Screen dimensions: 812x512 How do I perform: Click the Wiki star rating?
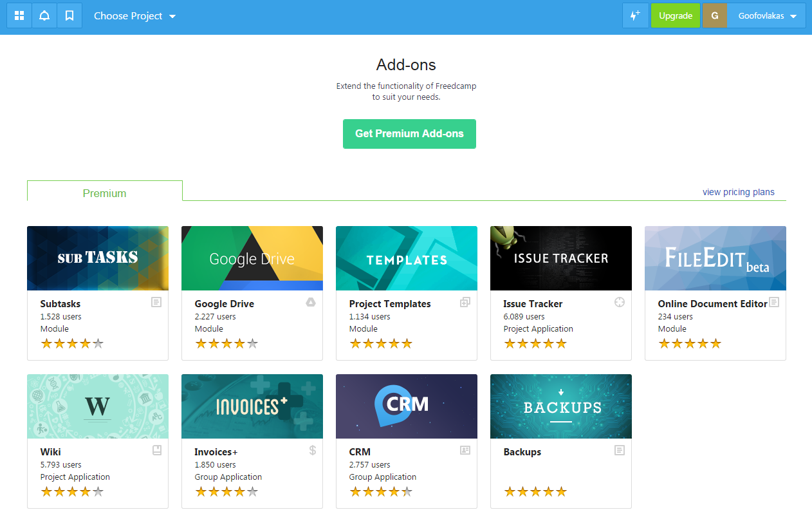[72, 492]
